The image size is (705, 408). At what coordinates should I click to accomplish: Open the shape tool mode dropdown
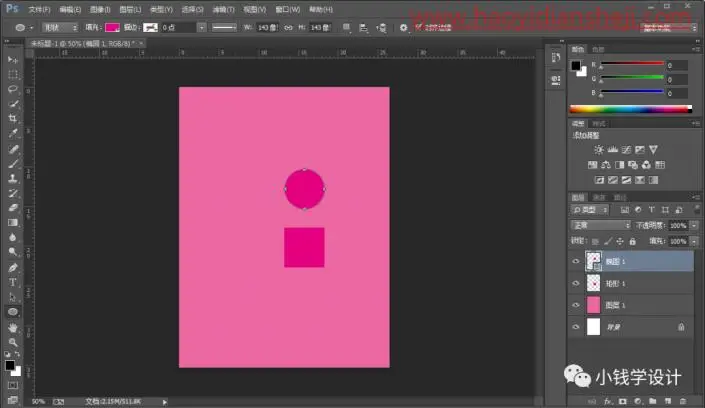click(x=59, y=27)
